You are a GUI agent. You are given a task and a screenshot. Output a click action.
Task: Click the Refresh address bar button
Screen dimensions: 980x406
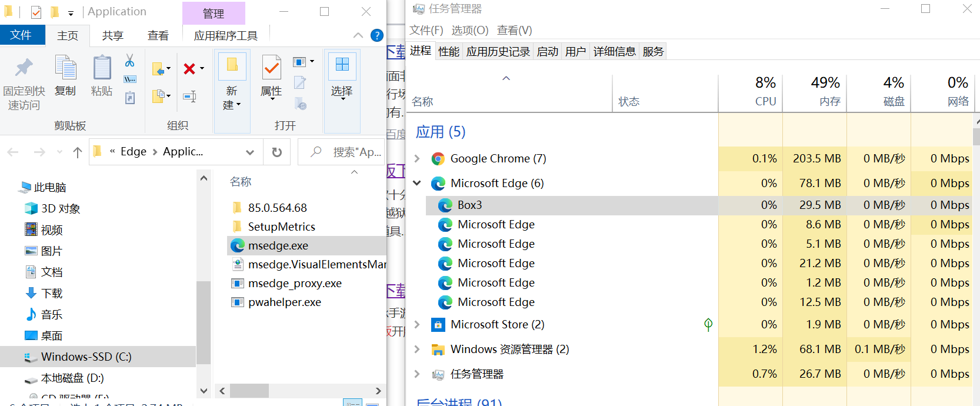pos(277,152)
